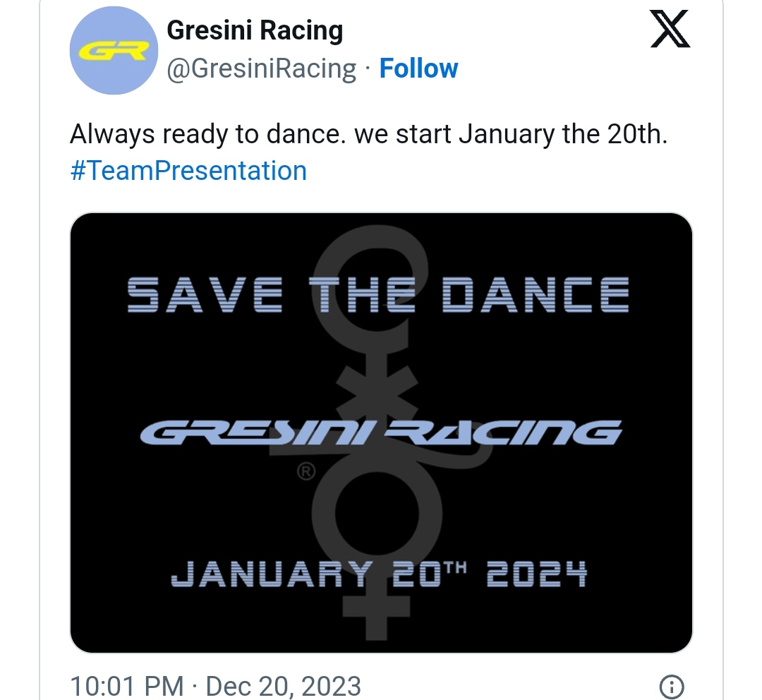Click the yellow GR lettering in the avatar

pos(114,51)
